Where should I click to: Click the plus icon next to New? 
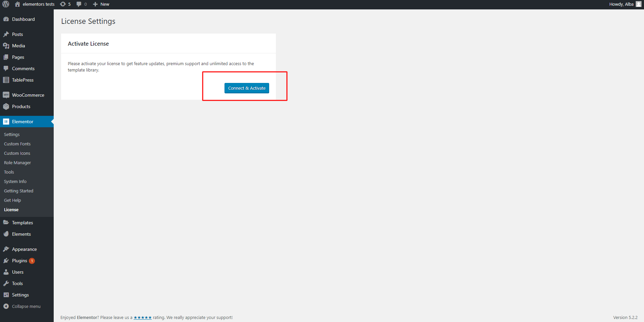click(95, 4)
